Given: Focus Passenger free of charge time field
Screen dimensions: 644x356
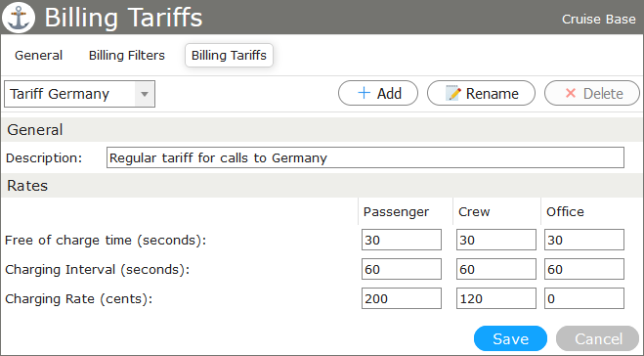Looking at the screenshot, I should 402,240.
